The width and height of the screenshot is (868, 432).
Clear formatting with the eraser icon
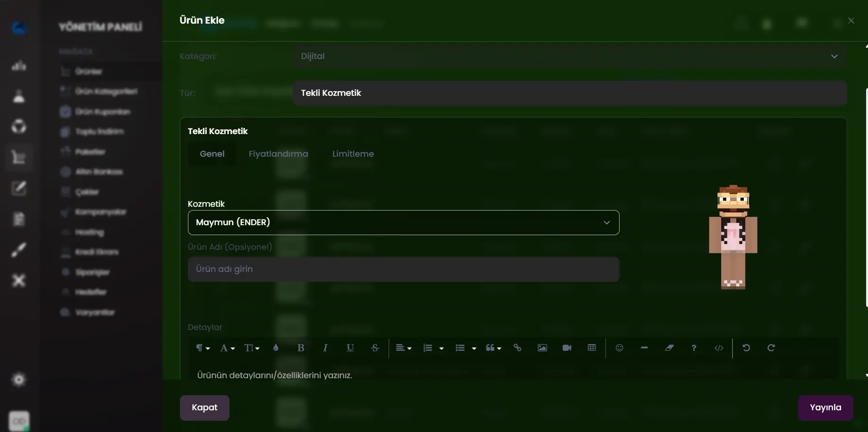tap(669, 348)
